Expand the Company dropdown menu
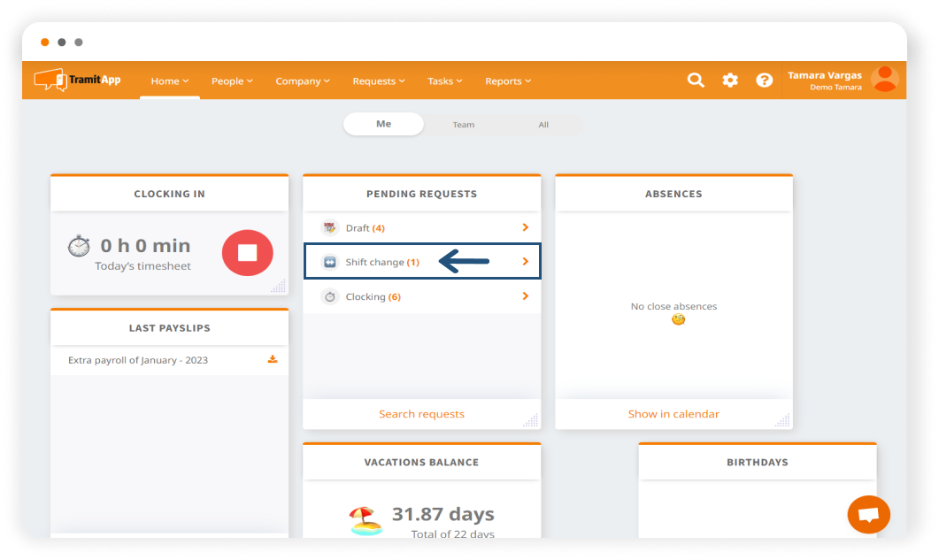Screen dimensions: 939x560 pos(302,81)
